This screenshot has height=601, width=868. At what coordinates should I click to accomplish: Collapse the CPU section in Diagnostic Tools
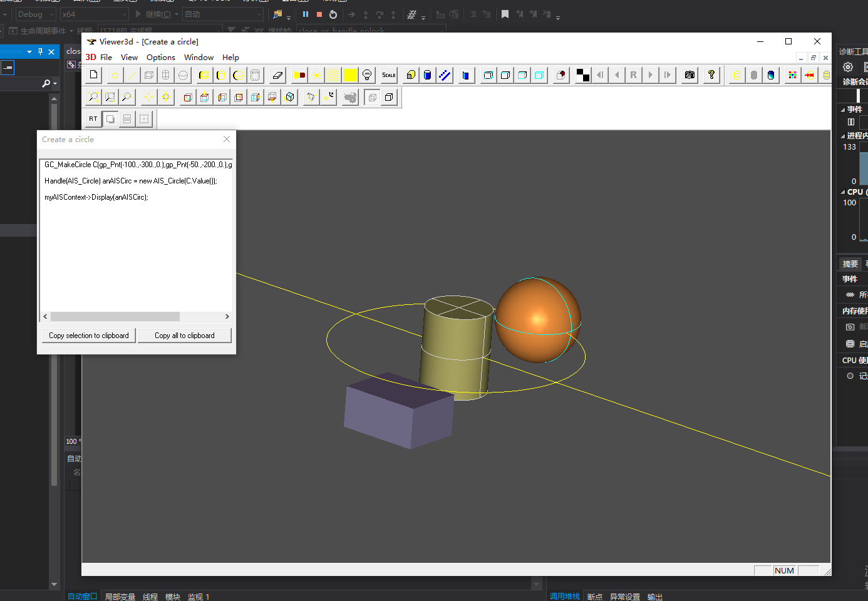pyautogui.click(x=843, y=192)
